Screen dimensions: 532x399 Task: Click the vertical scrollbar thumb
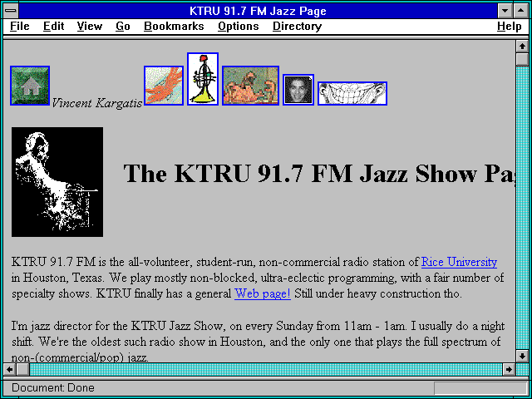pyautogui.click(x=522, y=59)
